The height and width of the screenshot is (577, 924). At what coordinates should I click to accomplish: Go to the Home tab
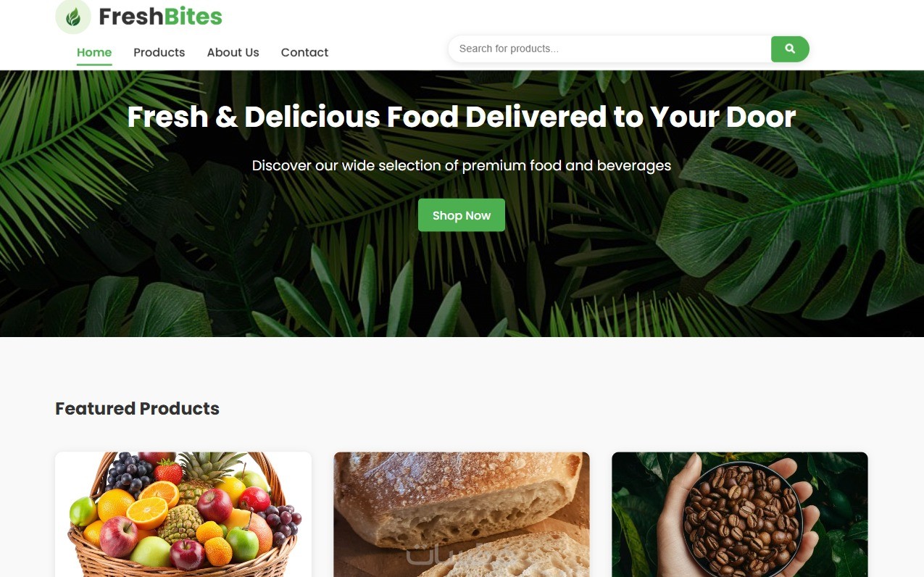94,52
